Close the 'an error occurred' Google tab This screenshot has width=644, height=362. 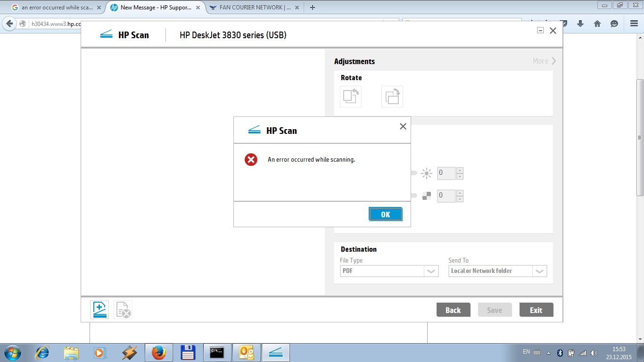tap(99, 8)
